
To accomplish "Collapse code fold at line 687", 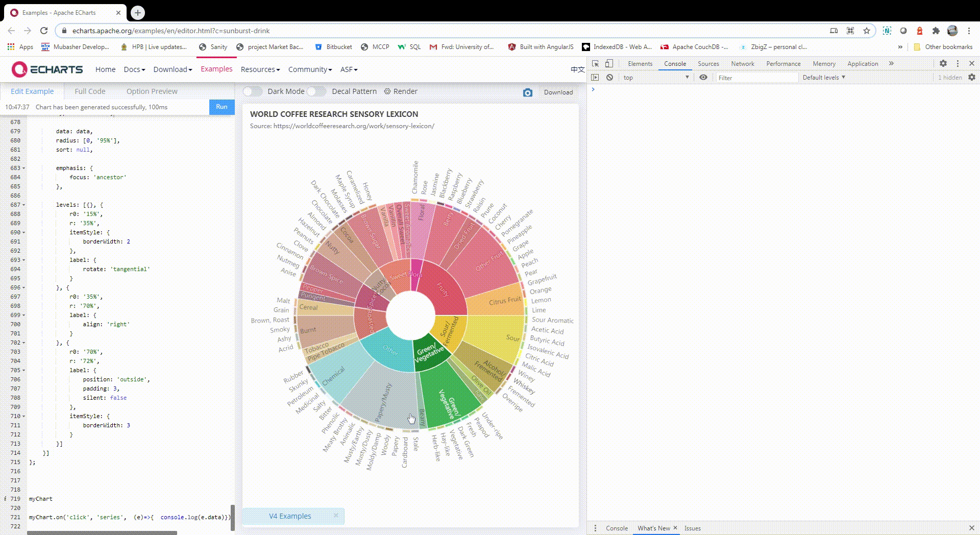I will point(23,205).
